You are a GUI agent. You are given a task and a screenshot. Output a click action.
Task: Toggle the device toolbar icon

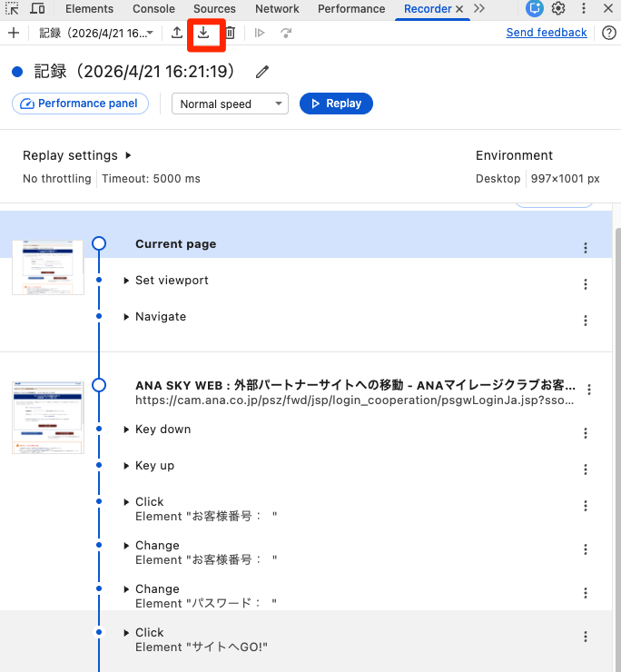(38, 8)
